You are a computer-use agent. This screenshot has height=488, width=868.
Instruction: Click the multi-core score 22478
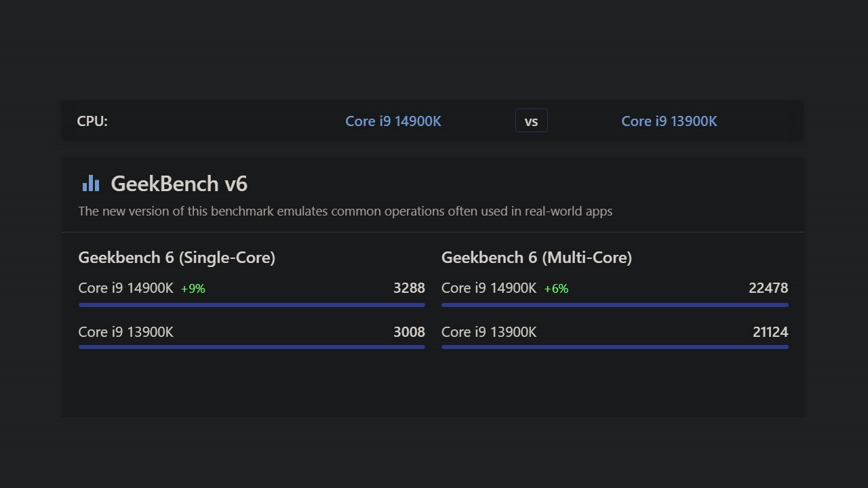[x=768, y=288]
